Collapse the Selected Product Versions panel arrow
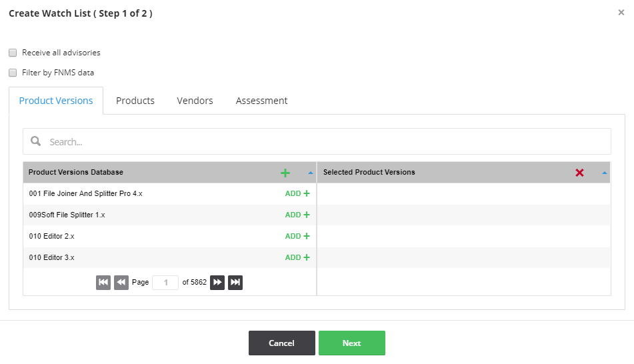This screenshot has width=634, height=364. click(605, 173)
